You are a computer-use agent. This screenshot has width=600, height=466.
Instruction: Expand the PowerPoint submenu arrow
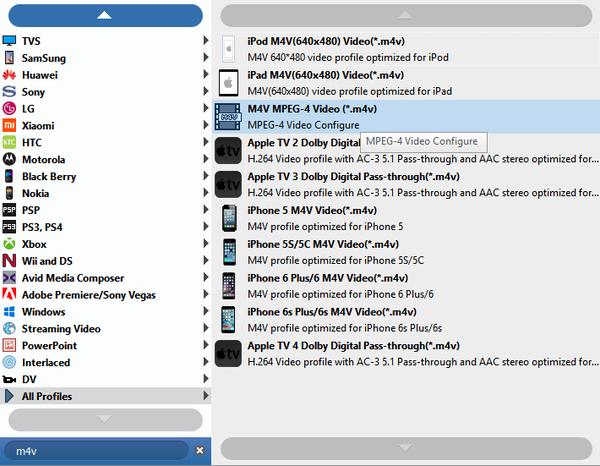click(205, 345)
